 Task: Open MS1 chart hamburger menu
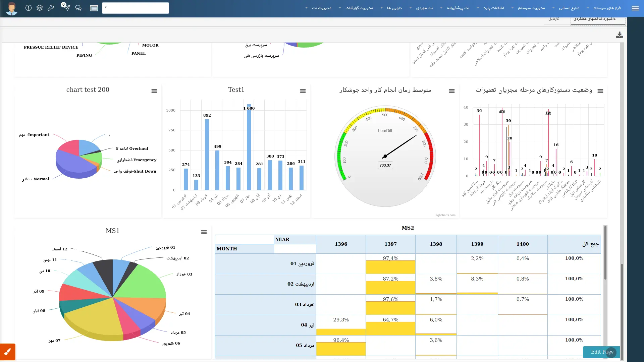[204, 232]
